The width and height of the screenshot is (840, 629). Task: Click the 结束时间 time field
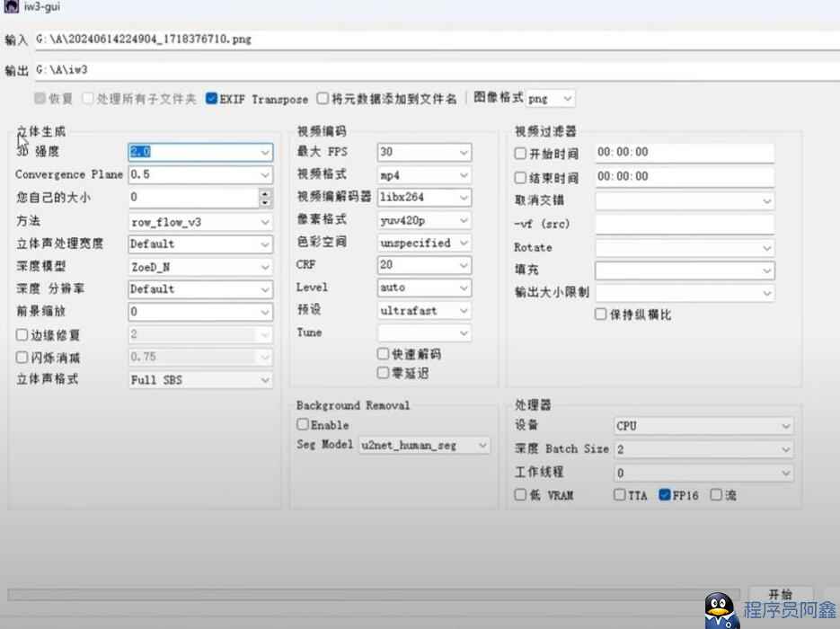tap(685, 177)
